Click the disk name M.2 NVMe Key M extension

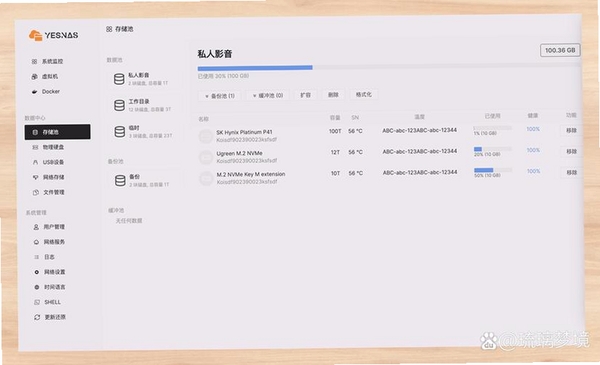point(251,174)
